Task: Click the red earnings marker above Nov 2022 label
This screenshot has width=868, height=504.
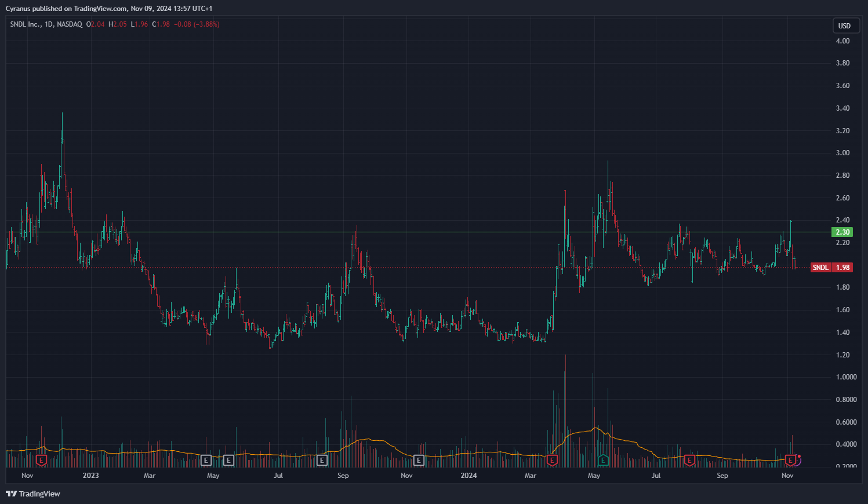Action: 41,461
